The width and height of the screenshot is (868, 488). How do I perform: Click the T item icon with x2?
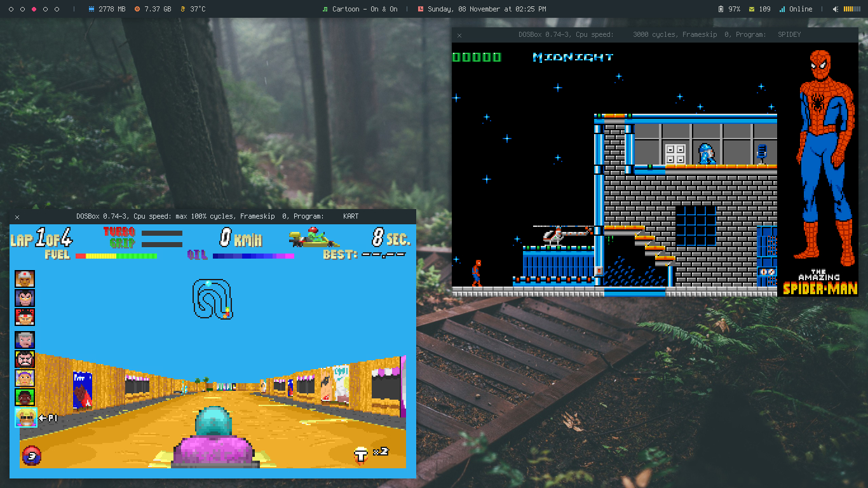[x=361, y=455]
